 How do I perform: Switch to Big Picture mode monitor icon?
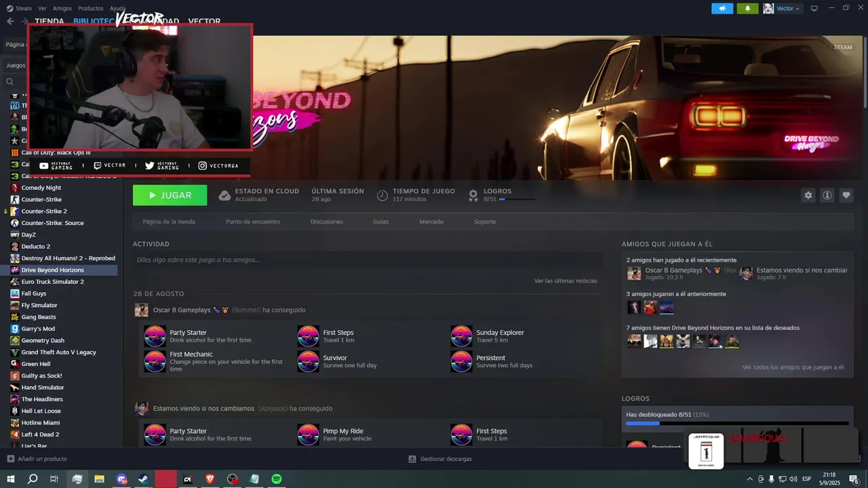tap(814, 8)
